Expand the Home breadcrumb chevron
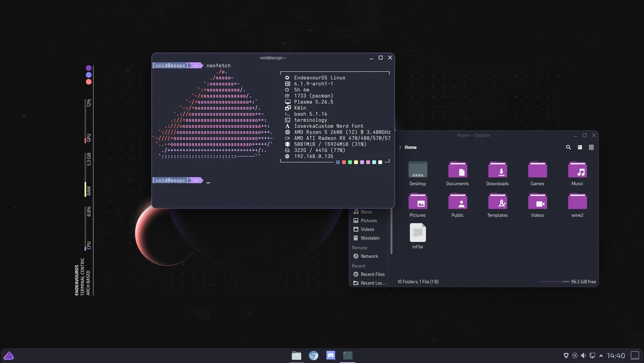644x363 pixels. pos(399,147)
